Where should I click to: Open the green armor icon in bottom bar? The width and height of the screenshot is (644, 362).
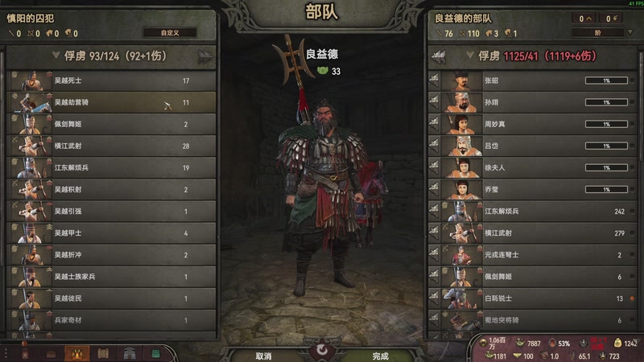[155, 353]
